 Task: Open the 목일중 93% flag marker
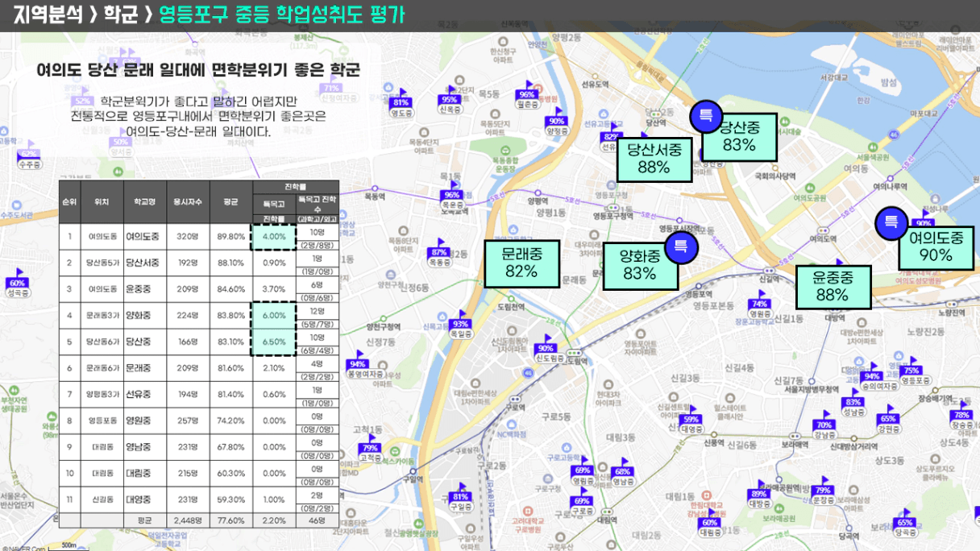[461, 325]
